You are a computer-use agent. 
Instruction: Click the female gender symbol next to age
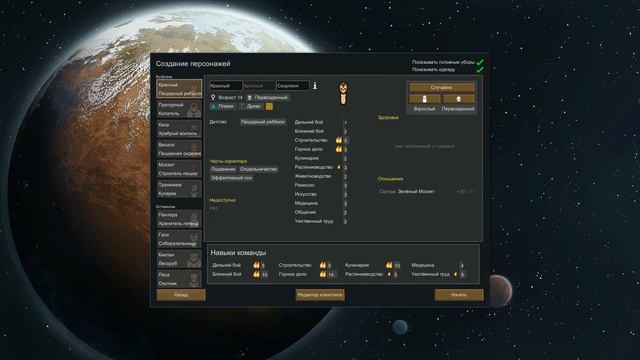[213, 98]
